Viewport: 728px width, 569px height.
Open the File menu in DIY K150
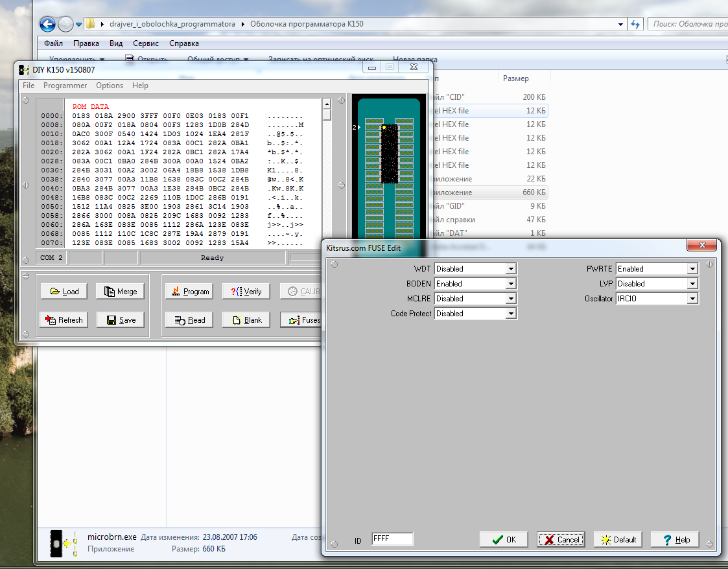[29, 86]
